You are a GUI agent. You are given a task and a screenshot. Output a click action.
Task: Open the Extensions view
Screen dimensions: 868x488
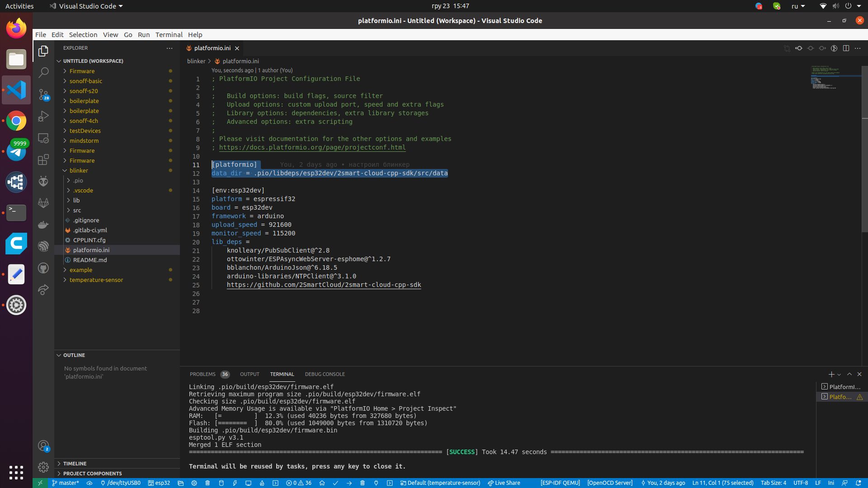click(43, 160)
